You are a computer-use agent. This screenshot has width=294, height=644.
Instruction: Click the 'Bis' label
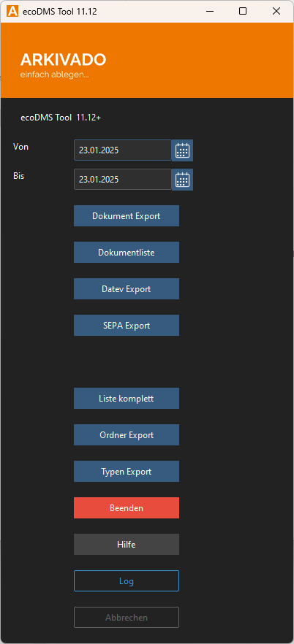[x=18, y=176]
